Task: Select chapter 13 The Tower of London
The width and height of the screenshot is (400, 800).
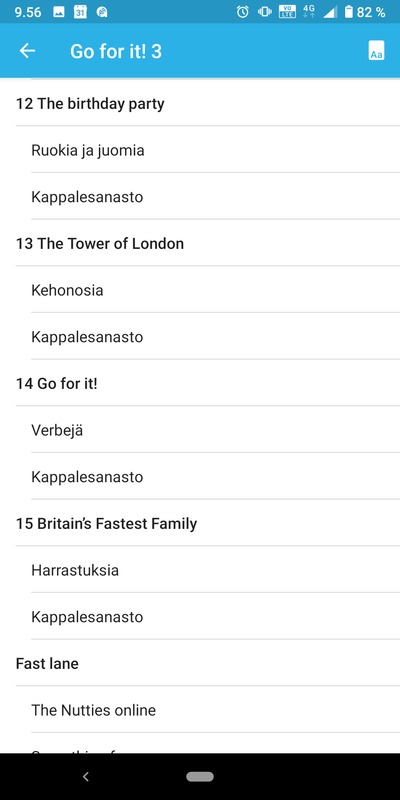Action: 200,243
